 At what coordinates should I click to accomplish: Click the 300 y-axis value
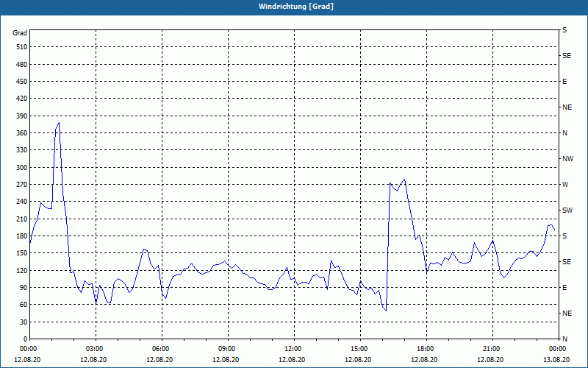coord(22,168)
